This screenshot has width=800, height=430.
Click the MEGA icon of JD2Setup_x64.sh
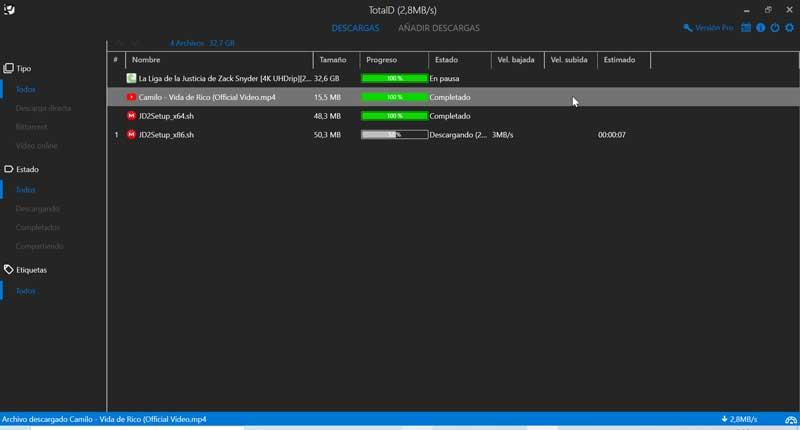[x=131, y=116]
